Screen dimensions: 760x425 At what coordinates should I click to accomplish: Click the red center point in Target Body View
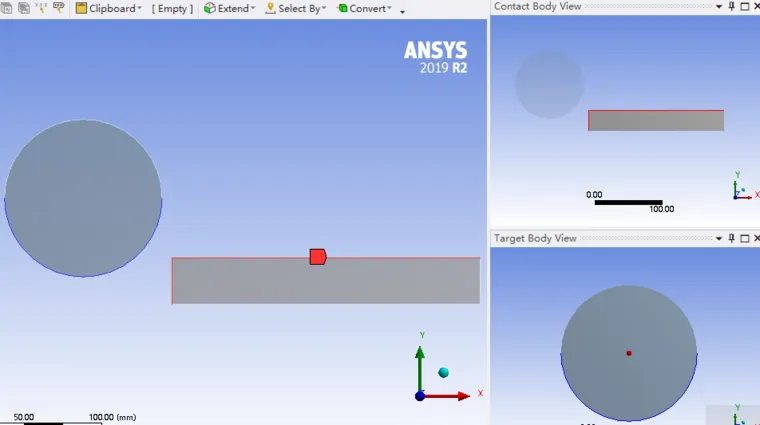pos(629,353)
